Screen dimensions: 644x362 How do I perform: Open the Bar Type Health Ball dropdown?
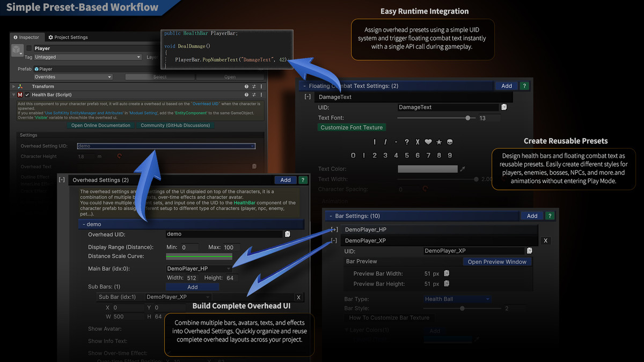coord(457,299)
